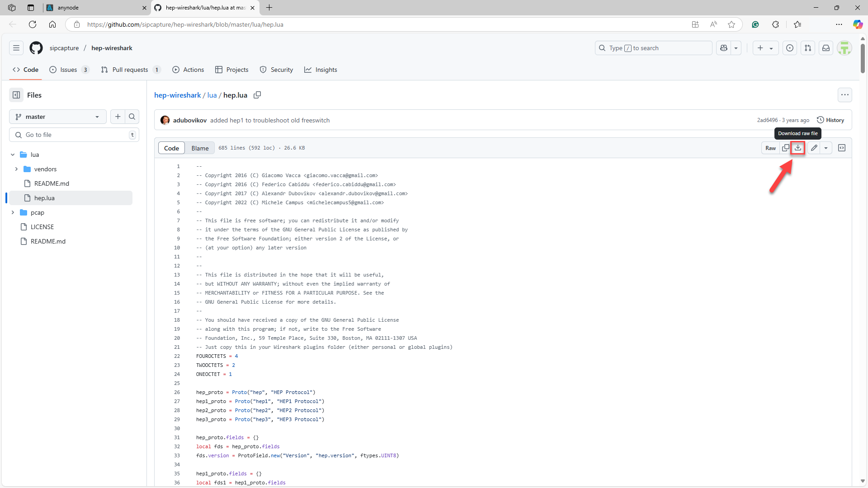The width and height of the screenshot is (868, 488).
Task: Switch to the Insights tab
Action: [321, 70]
